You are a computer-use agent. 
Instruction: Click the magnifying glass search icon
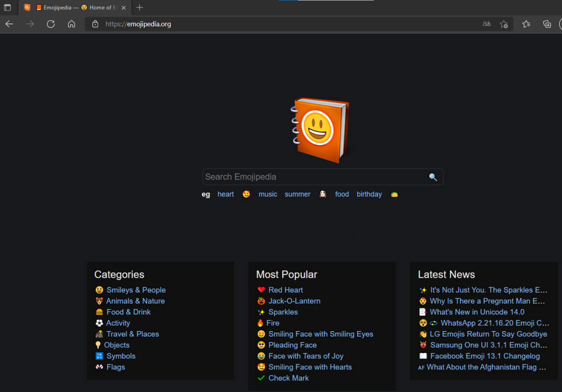[433, 177]
